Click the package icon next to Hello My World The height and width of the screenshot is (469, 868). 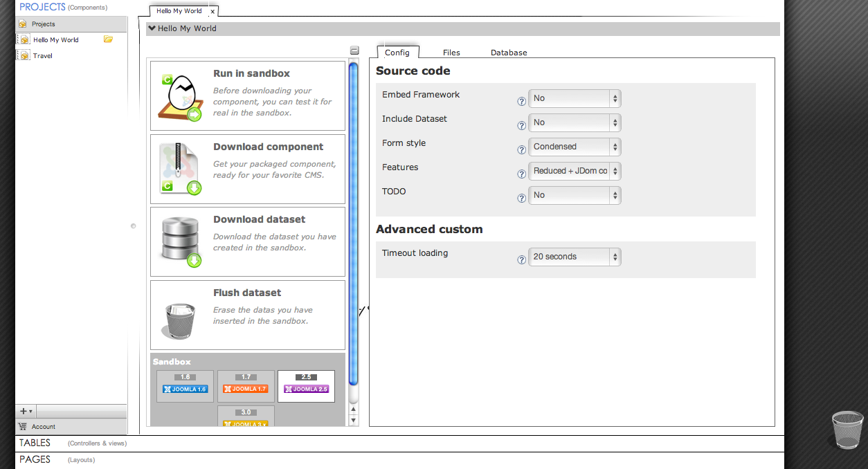tap(24, 40)
